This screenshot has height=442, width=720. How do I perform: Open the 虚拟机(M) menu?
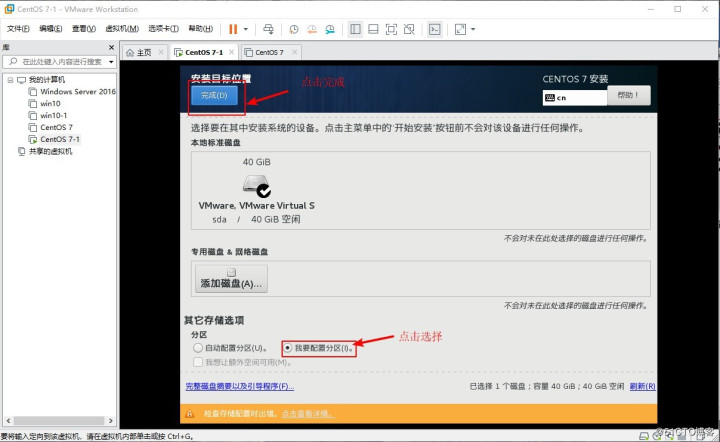pos(122,28)
